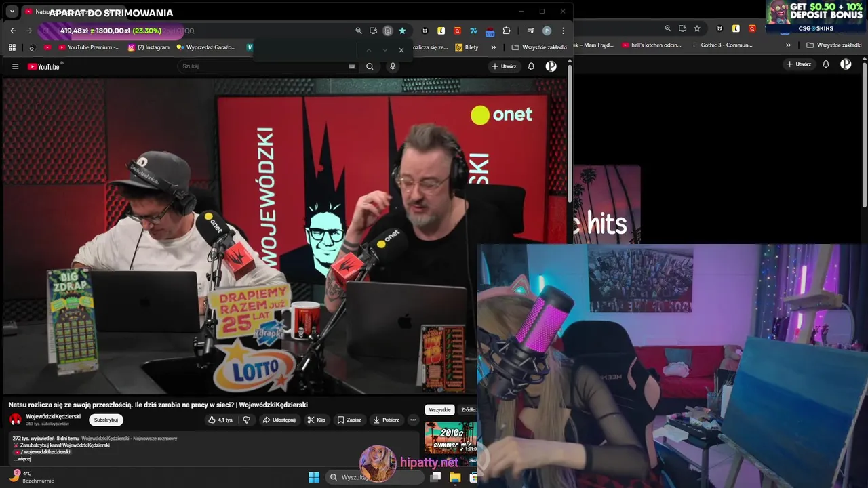Like the video with 4,1 tys. likes

220,420
